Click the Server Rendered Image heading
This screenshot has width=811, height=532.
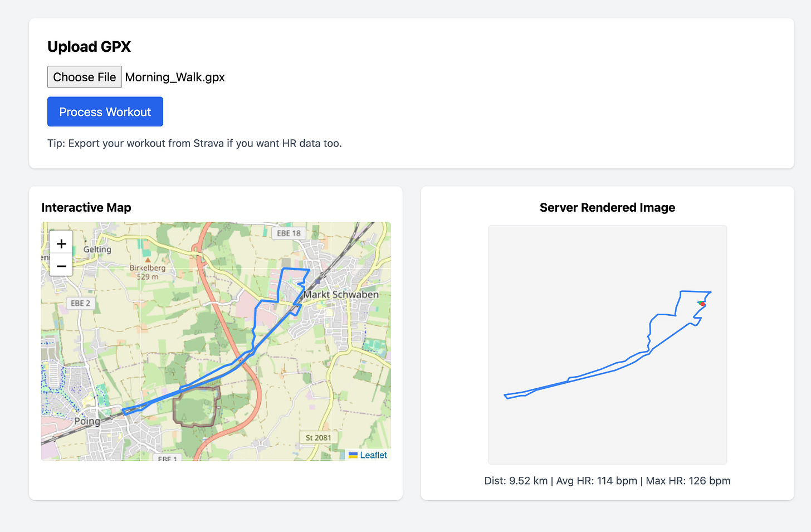607,207
